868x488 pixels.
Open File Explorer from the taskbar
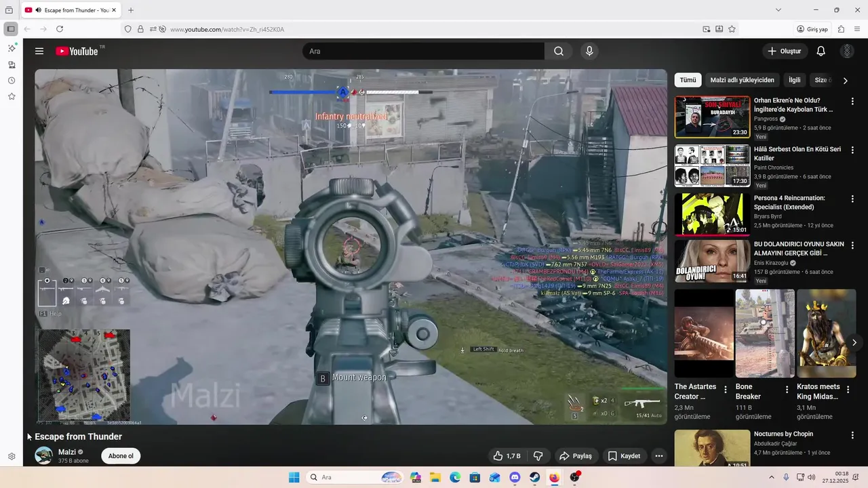point(435,477)
